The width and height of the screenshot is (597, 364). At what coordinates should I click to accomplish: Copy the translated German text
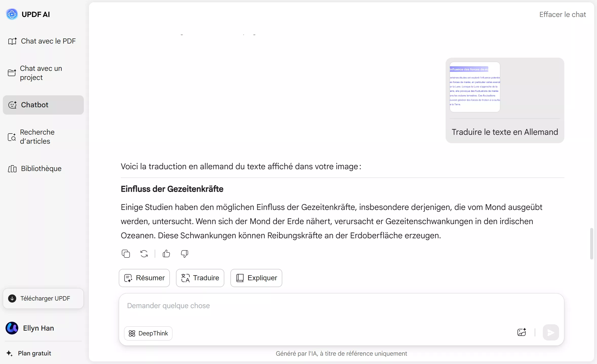pyautogui.click(x=126, y=253)
